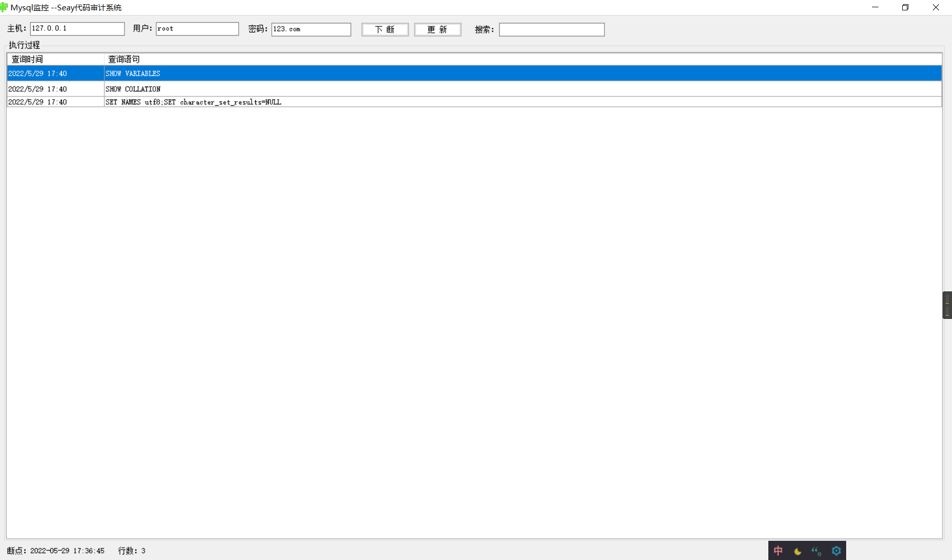952x560 pixels.
Task: Toggle Chinese punctuation with quotes icon
Action: (x=816, y=551)
